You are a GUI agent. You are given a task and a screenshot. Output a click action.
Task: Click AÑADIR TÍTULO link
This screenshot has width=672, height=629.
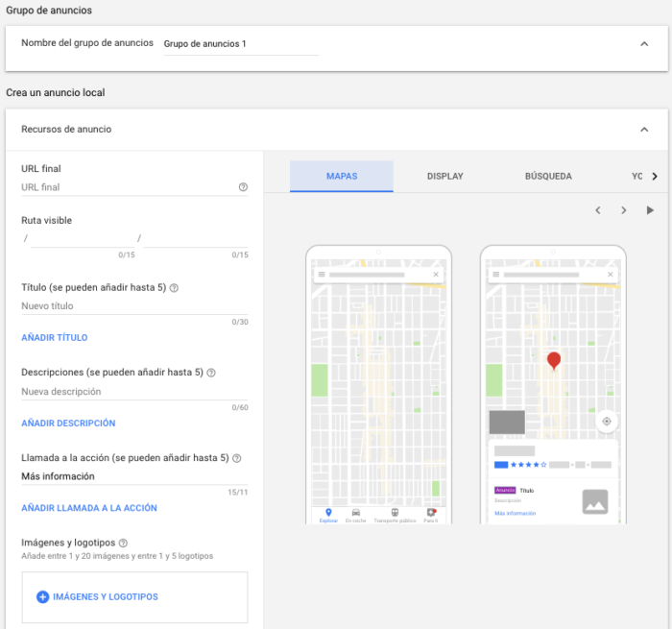click(x=55, y=338)
